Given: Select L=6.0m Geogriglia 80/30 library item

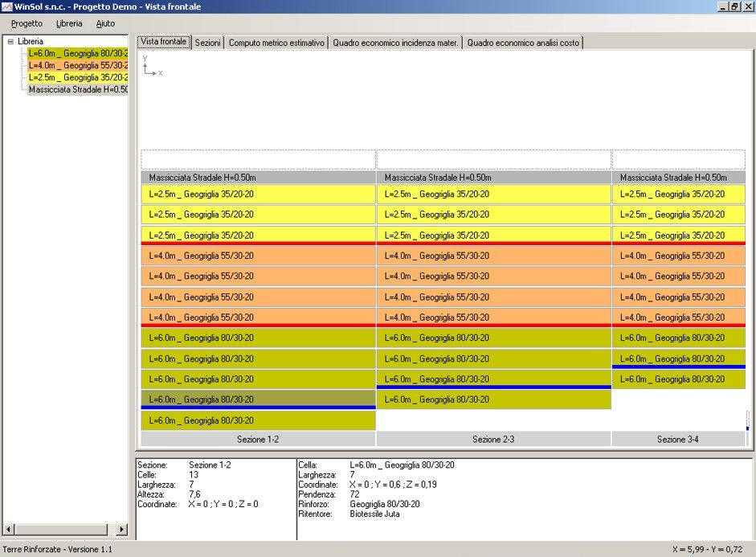Looking at the screenshot, I should point(78,53).
